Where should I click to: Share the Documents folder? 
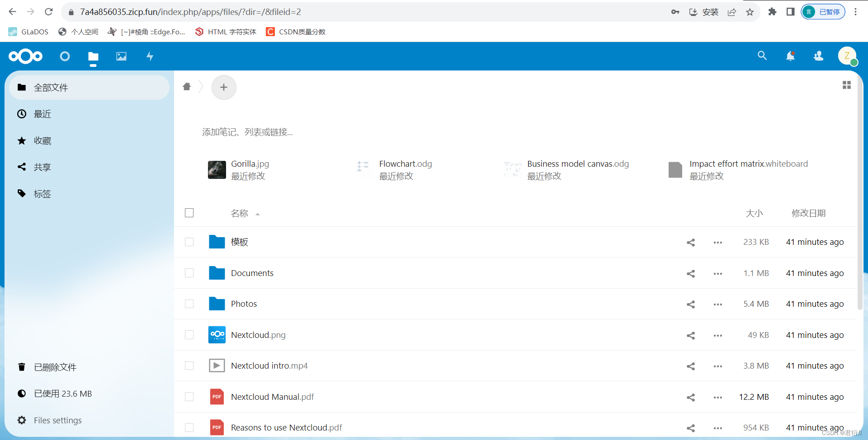pyautogui.click(x=691, y=274)
